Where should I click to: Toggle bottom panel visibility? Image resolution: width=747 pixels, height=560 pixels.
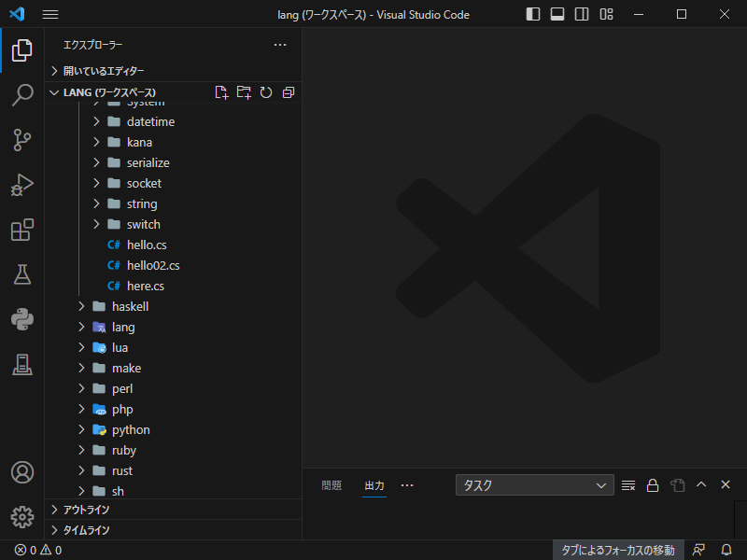click(x=557, y=14)
